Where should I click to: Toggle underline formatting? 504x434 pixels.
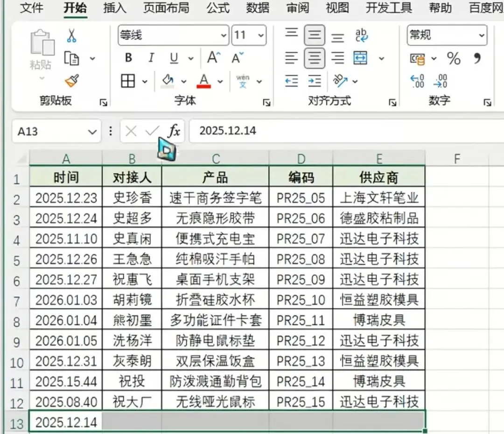[174, 58]
